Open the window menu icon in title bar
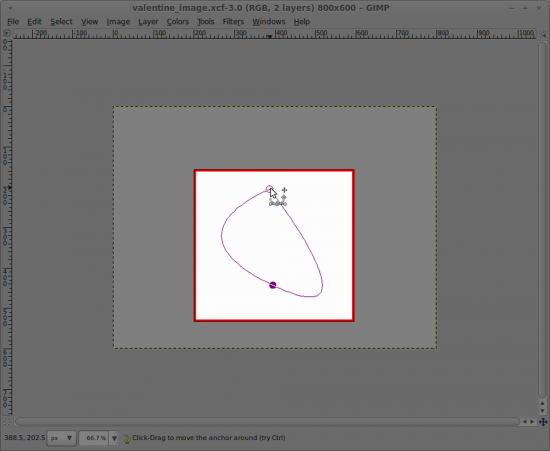Screen dimensions: 550x451 coord(10,8)
